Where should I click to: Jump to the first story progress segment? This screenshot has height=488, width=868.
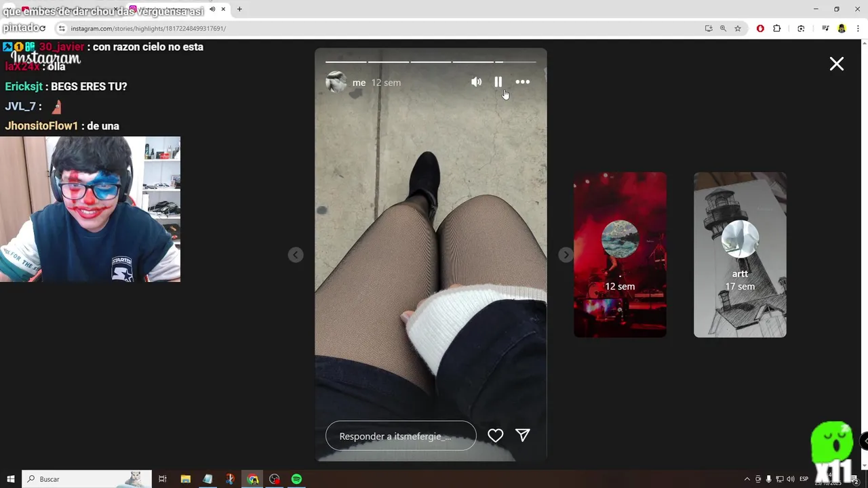346,62
